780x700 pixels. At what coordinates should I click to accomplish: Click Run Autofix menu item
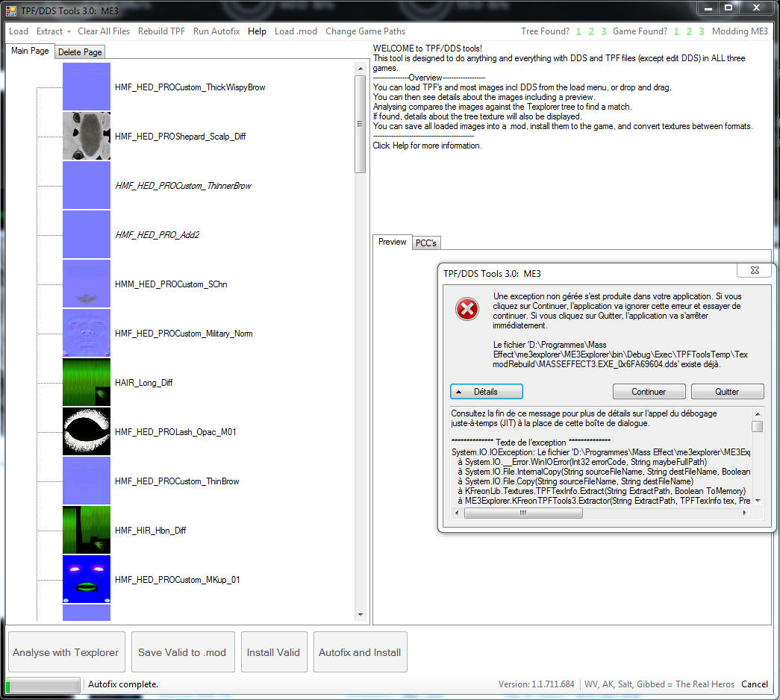tap(216, 31)
